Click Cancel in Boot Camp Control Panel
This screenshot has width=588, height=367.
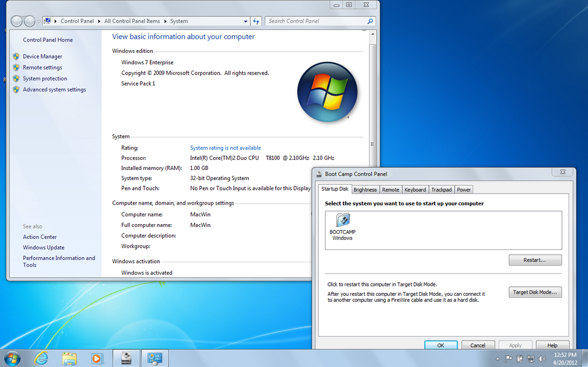click(477, 345)
